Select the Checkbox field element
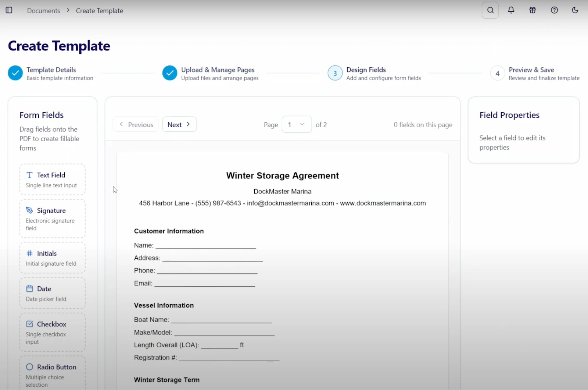This screenshot has height=390, width=588. [x=52, y=332]
